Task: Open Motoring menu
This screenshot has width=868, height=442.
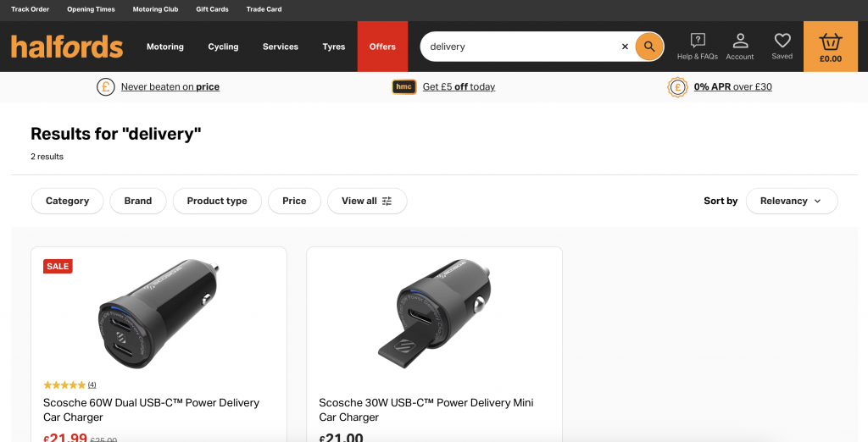Action: click(165, 47)
